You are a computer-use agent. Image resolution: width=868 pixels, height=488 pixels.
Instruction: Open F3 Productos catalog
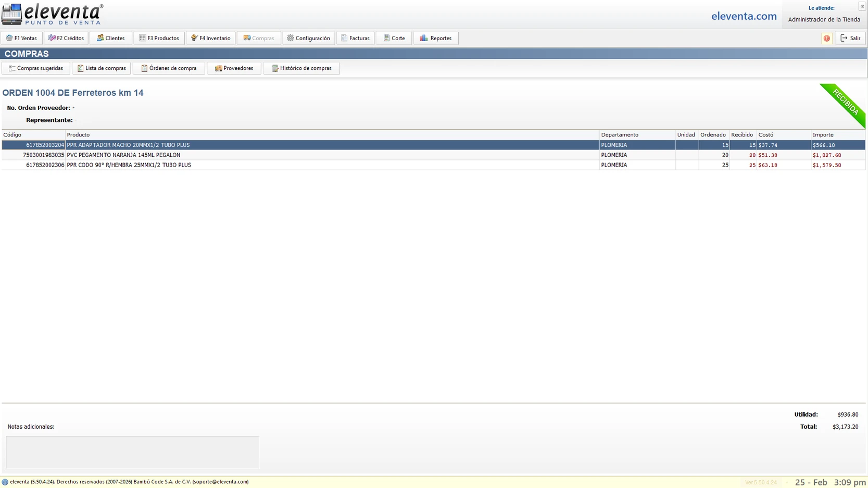(159, 38)
